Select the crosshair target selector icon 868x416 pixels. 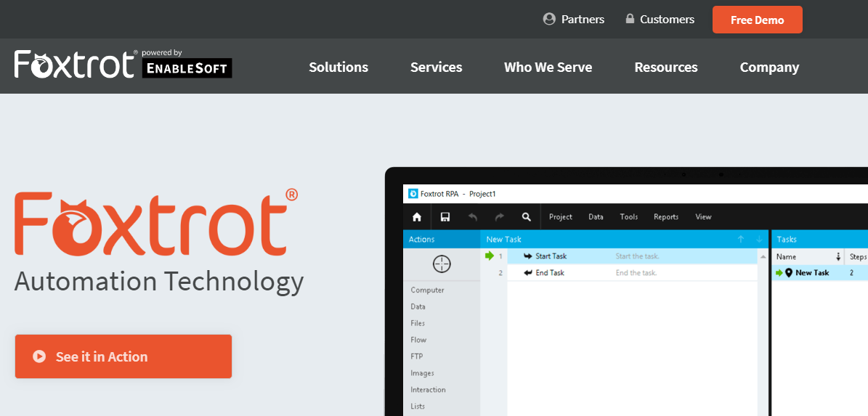442,264
